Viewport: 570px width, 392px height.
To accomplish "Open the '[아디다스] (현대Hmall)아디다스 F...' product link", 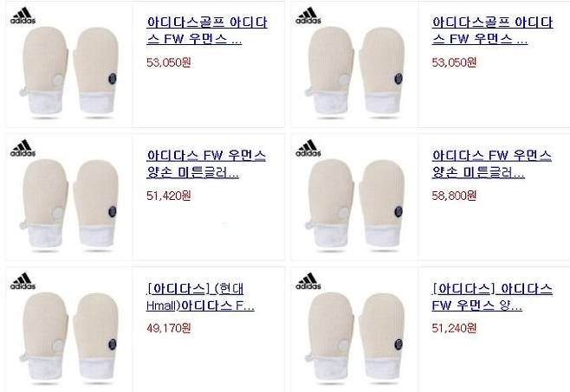I will tap(200, 297).
